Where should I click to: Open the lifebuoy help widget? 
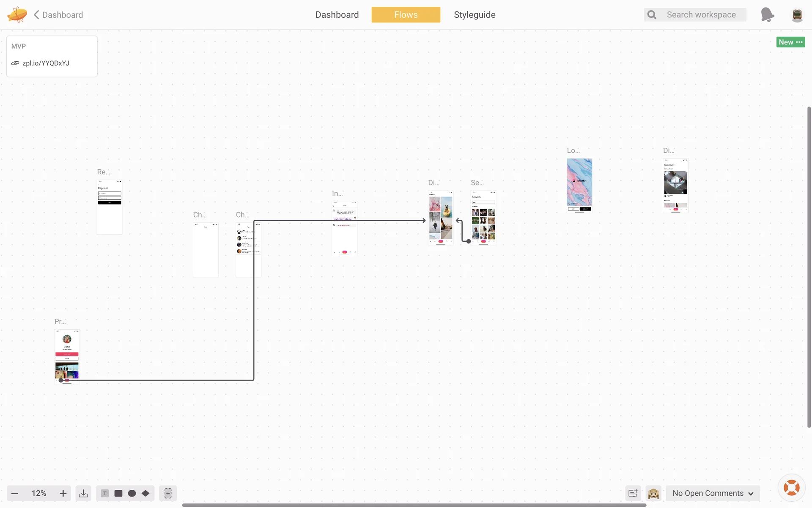point(791,488)
